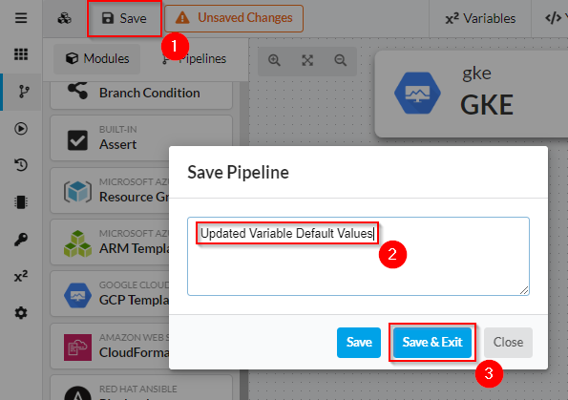Open the history clock icon in sidebar

tap(21, 165)
